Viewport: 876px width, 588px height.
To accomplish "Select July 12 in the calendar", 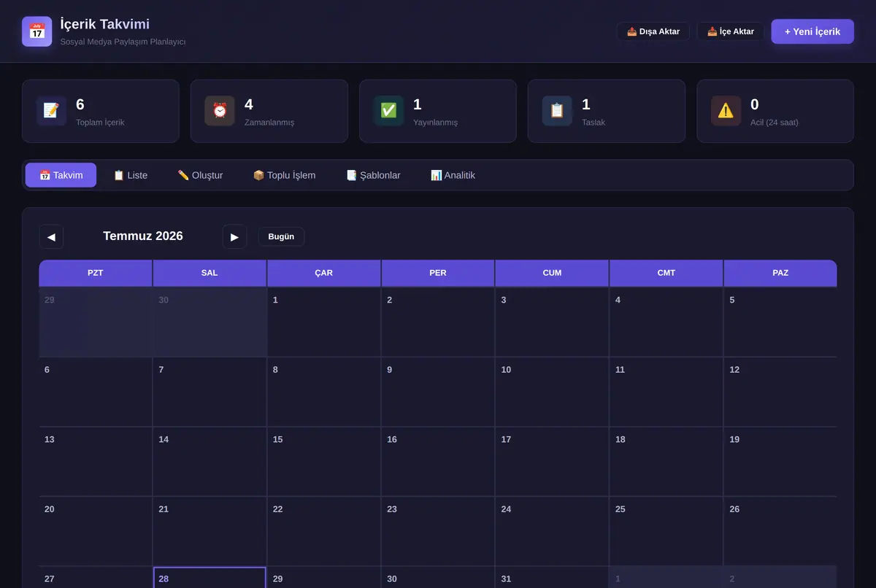I will tap(780, 392).
